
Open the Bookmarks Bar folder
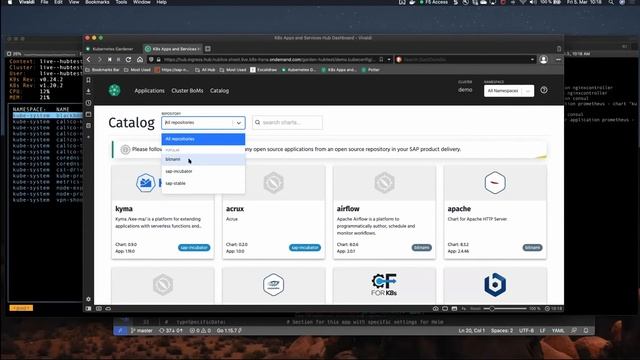coord(102,70)
